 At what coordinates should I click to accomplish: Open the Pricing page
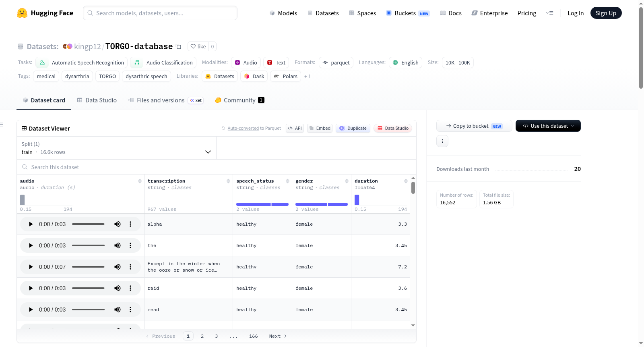click(527, 13)
